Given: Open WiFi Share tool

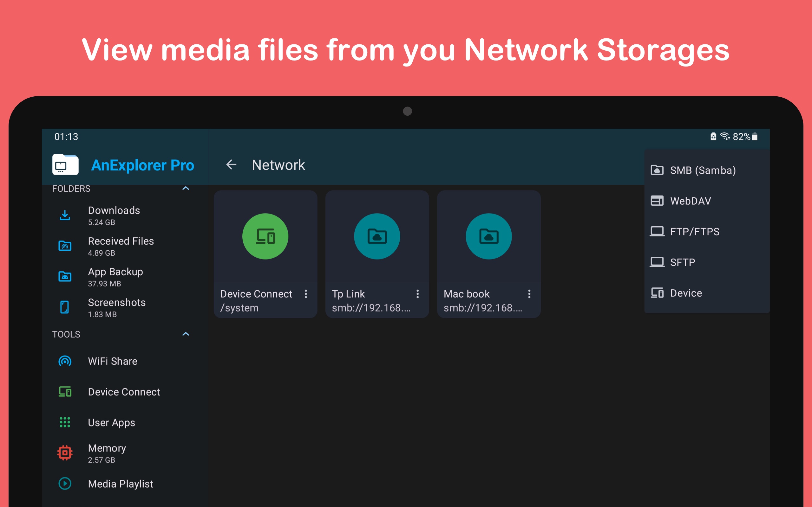Looking at the screenshot, I should (x=112, y=361).
